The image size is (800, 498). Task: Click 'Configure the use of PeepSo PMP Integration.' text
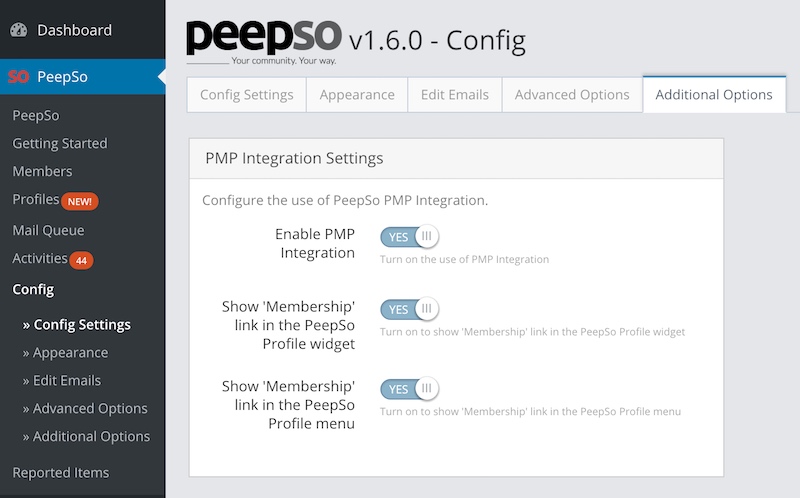tap(345, 201)
